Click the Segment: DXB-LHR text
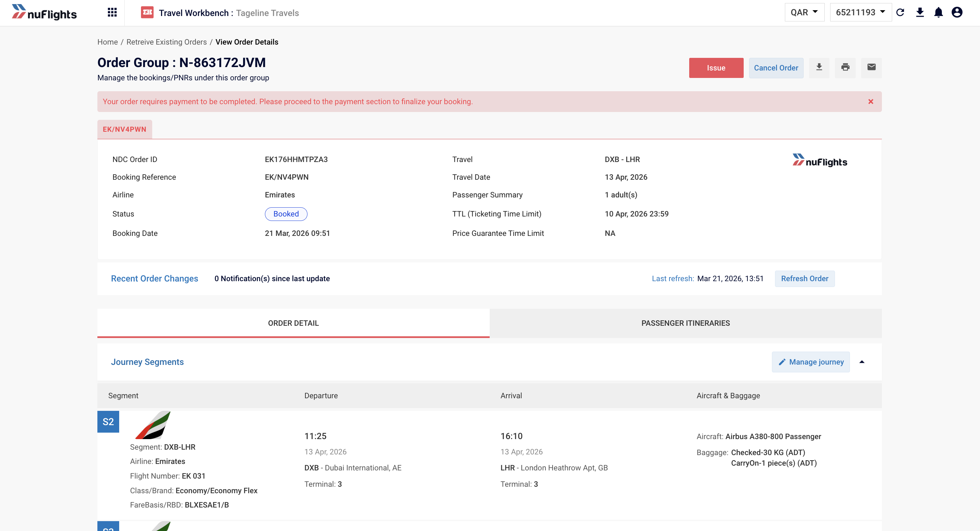980x531 pixels. 163,447
